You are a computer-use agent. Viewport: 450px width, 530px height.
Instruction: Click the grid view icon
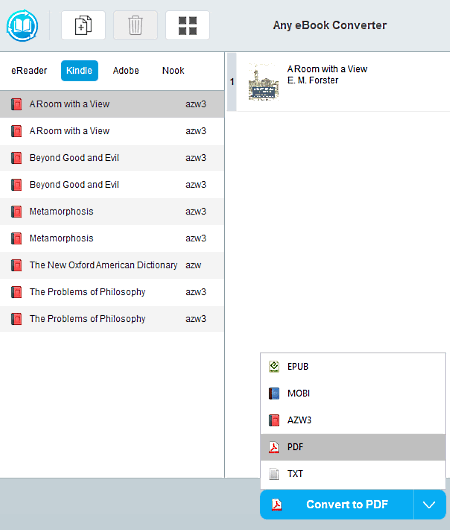click(187, 25)
